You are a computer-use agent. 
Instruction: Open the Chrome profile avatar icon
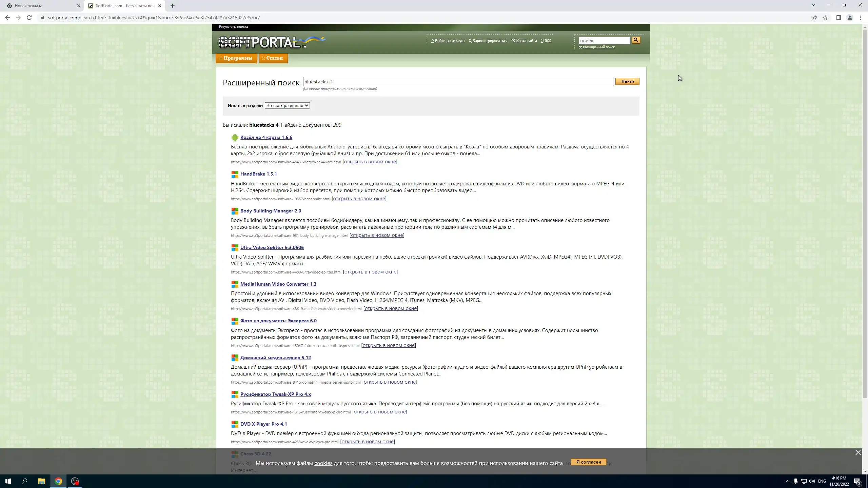click(850, 18)
